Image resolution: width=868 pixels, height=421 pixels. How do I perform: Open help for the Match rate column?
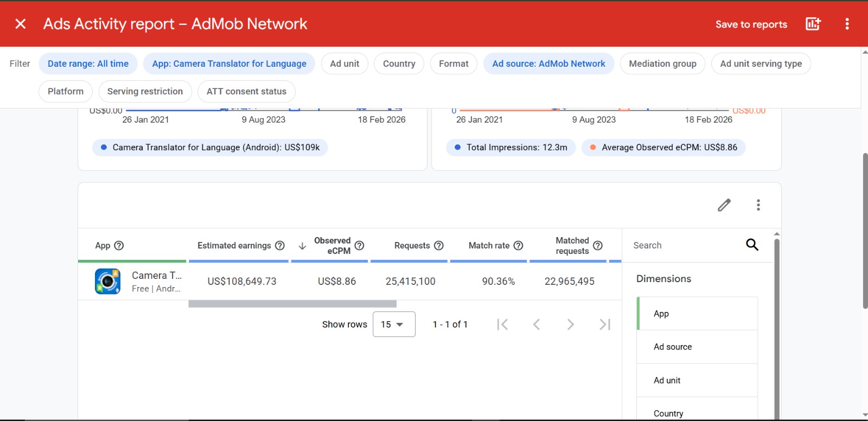[519, 245]
